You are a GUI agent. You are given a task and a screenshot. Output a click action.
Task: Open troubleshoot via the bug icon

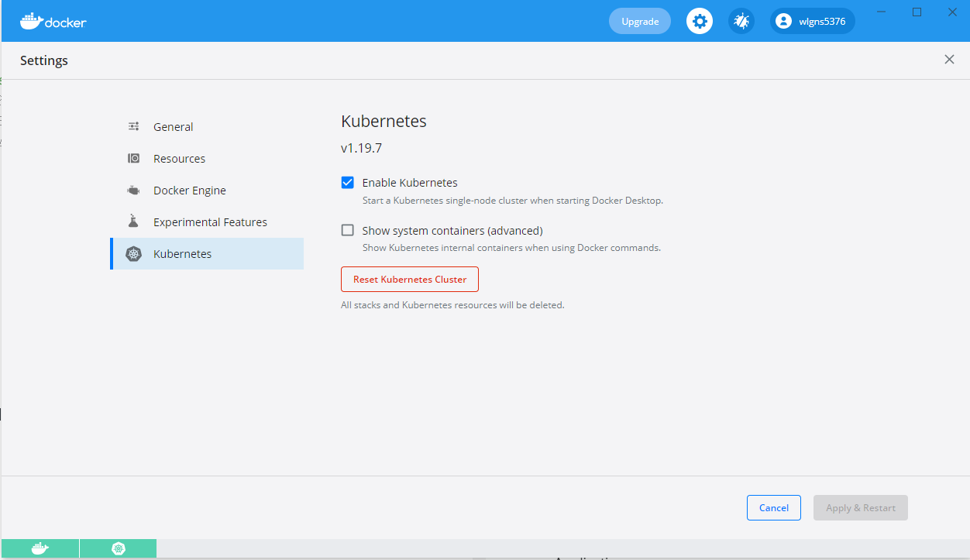pyautogui.click(x=741, y=21)
